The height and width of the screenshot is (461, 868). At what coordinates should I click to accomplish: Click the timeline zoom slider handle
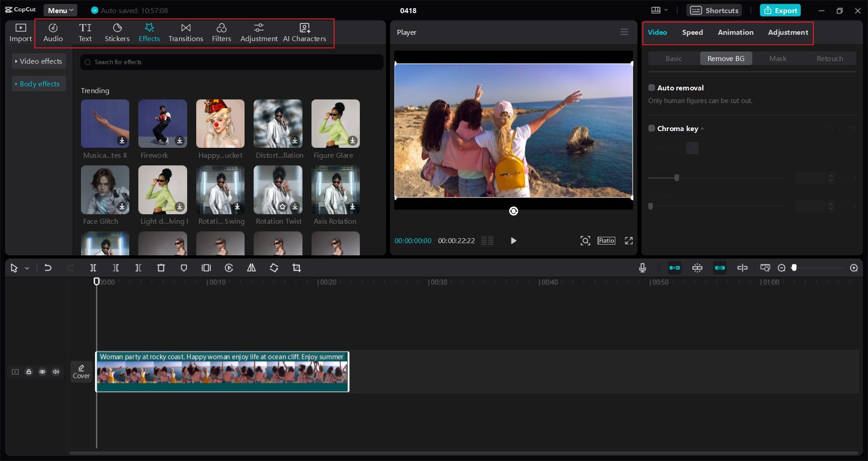click(794, 268)
